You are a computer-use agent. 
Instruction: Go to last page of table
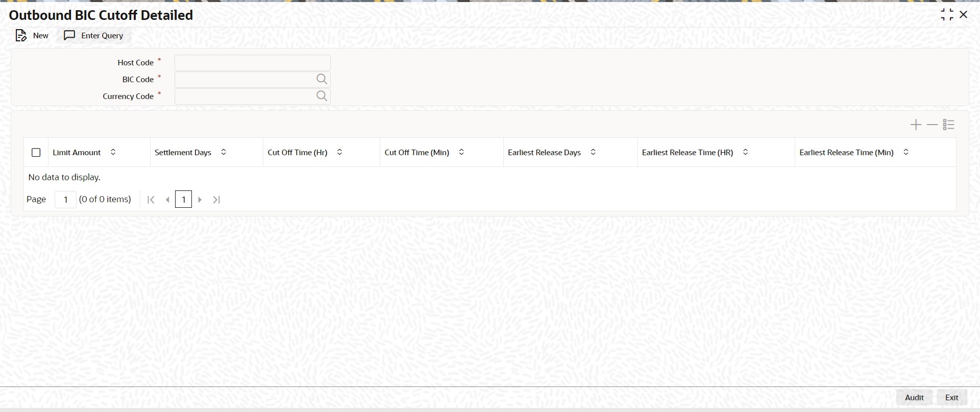tap(216, 200)
